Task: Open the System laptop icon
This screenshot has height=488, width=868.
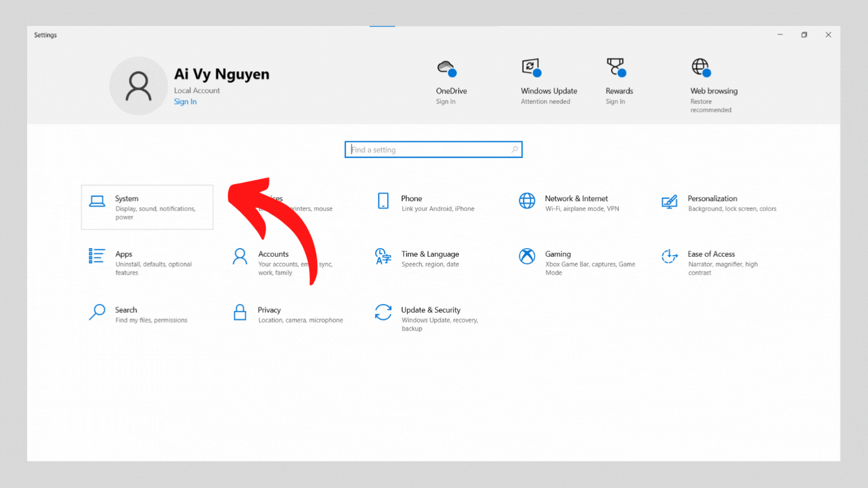Action: click(97, 201)
